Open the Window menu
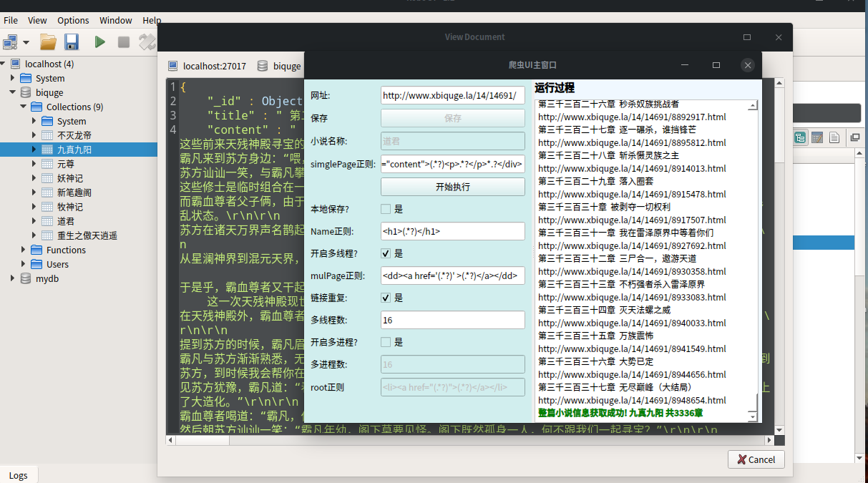Screen dimensions: 868x483 [x=116, y=20]
